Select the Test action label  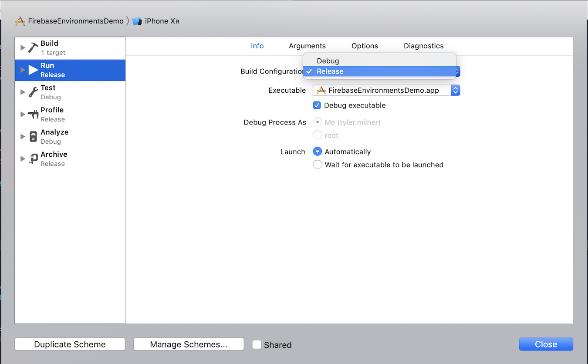[48, 88]
